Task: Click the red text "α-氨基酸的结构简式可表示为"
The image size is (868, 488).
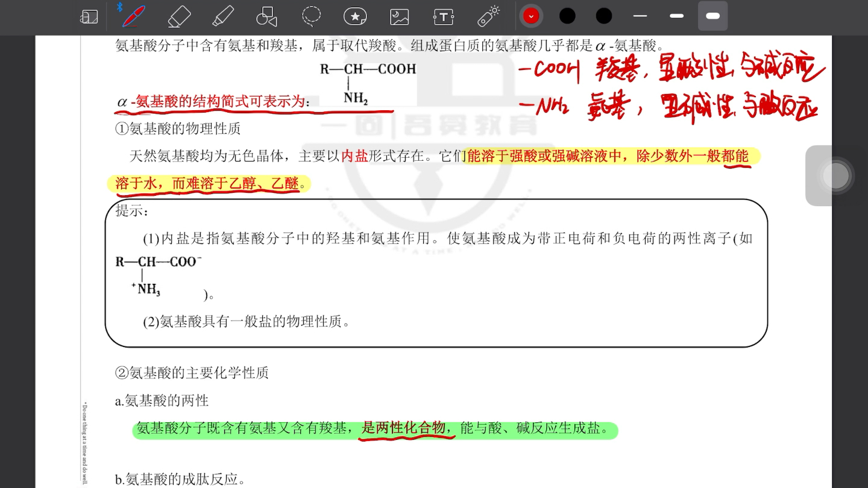Action: click(x=212, y=102)
